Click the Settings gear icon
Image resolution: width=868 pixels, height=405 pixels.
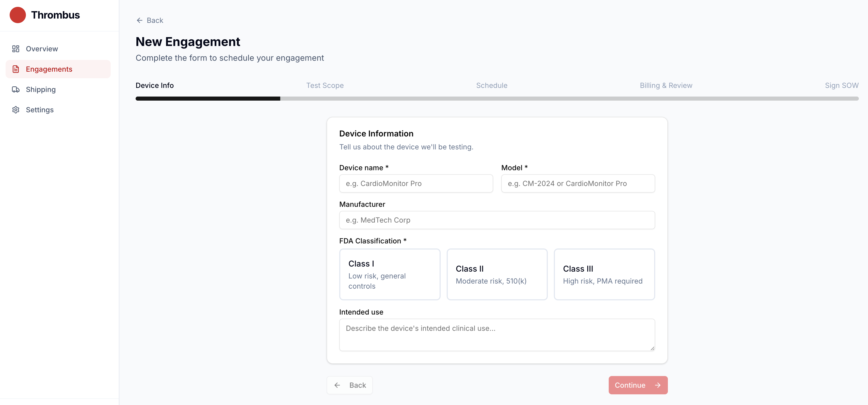15,110
